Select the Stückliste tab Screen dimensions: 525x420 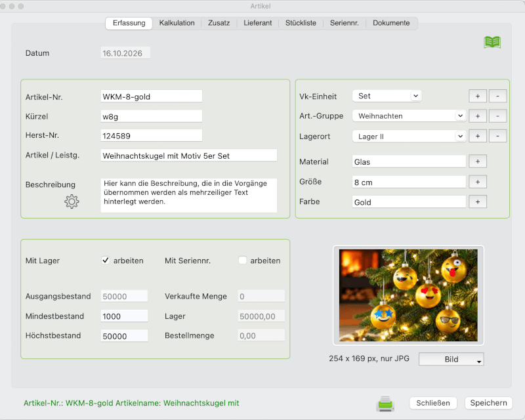(x=301, y=23)
